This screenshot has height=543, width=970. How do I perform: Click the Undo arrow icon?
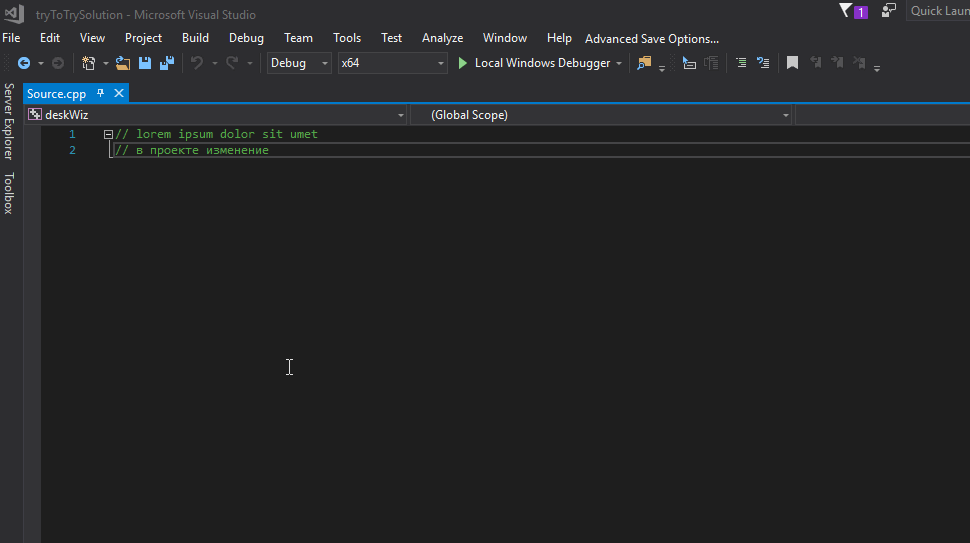(x=197, y=63)
